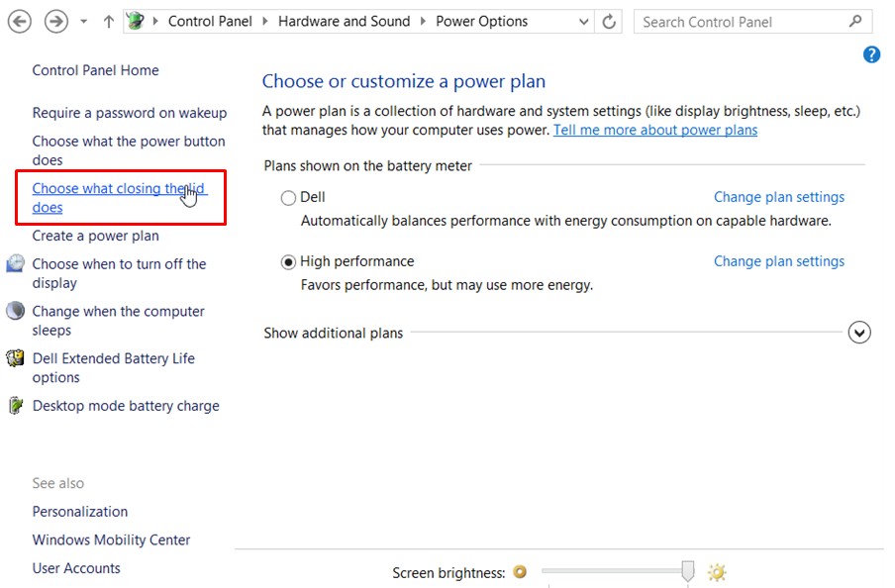The width and height of the screenshot is (895, 588).
Task: Click the Dell Extended Battery Life icon
Action: 15,358
